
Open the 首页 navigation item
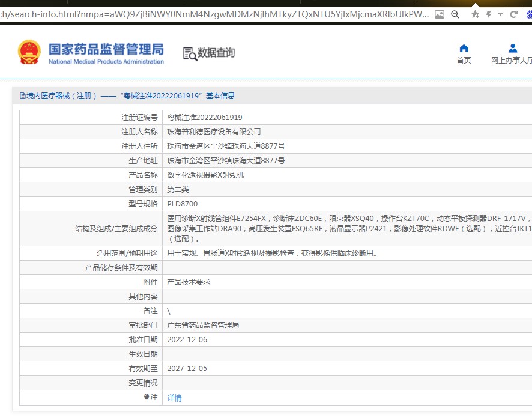click(x=464, y=60)
